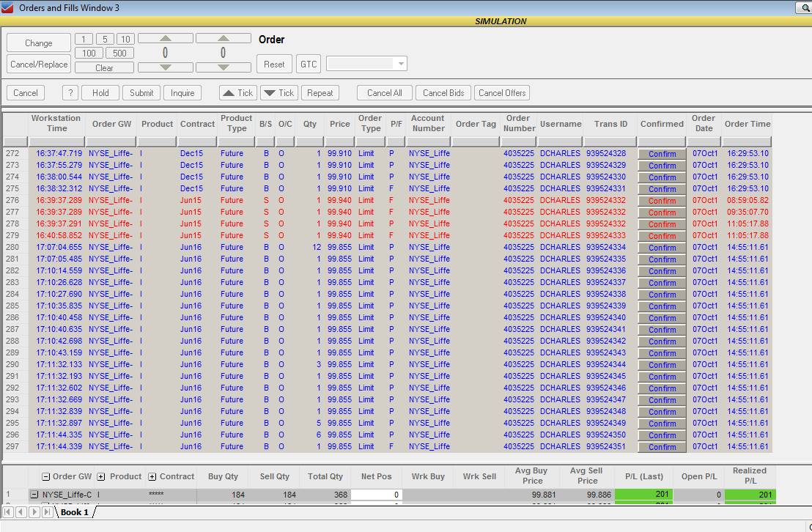Increase quantity with left up arrow
Screen dimensions: 812x532
click(x=166, y=38)
